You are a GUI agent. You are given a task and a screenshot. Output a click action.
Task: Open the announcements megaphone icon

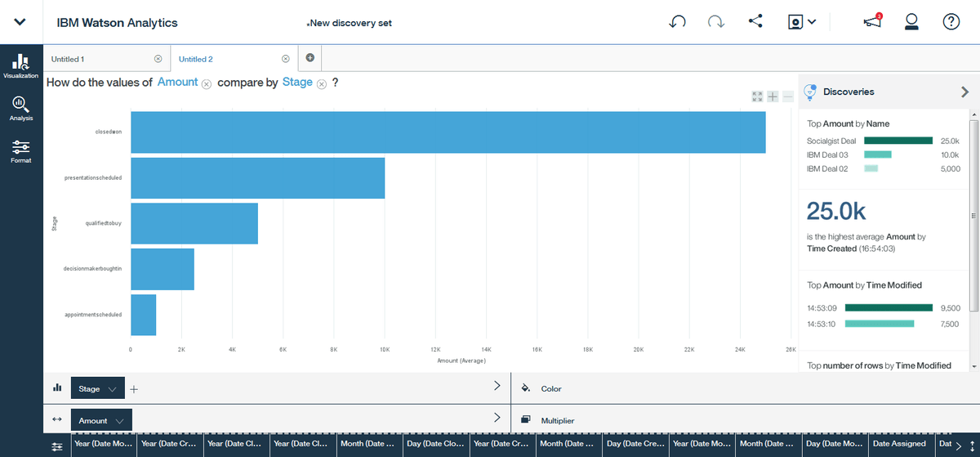[872, 22]
